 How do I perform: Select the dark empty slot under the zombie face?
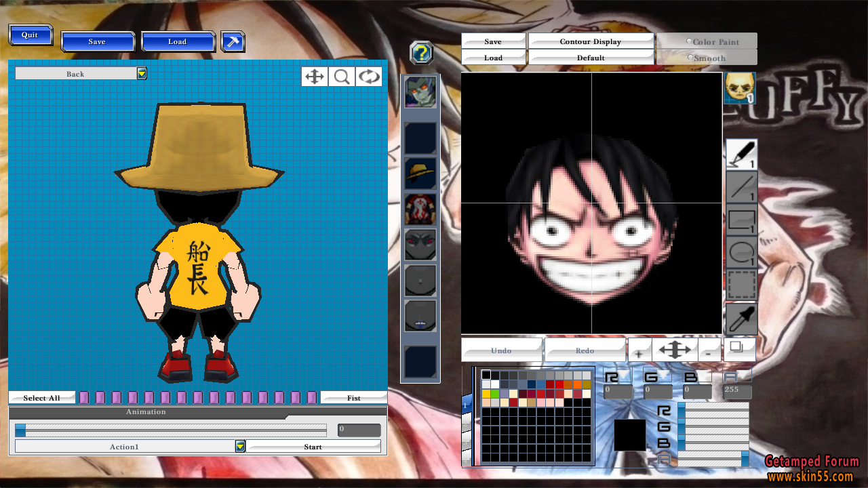(420, 138)
